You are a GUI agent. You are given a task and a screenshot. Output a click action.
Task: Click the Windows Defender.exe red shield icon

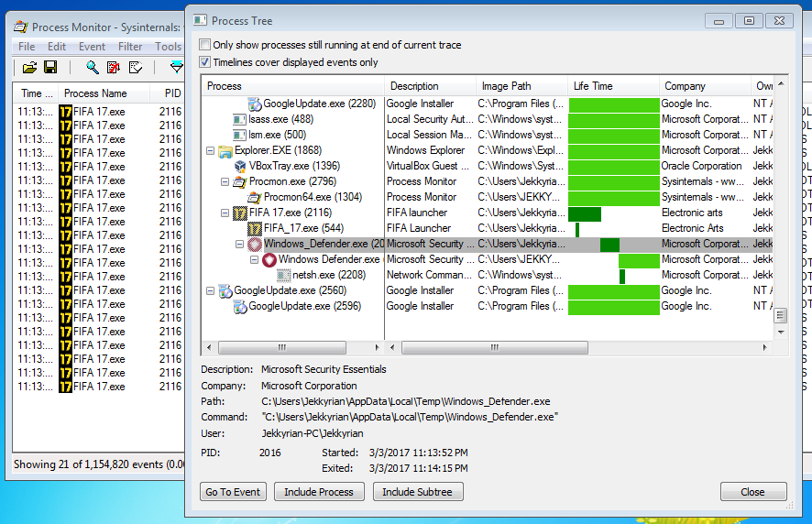pos(269,260)
